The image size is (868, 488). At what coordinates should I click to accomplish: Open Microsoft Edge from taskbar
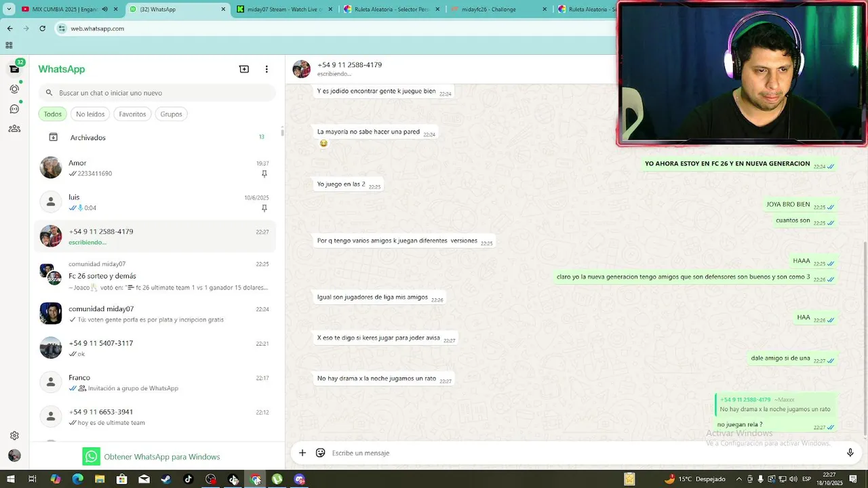tap(77, 479)
